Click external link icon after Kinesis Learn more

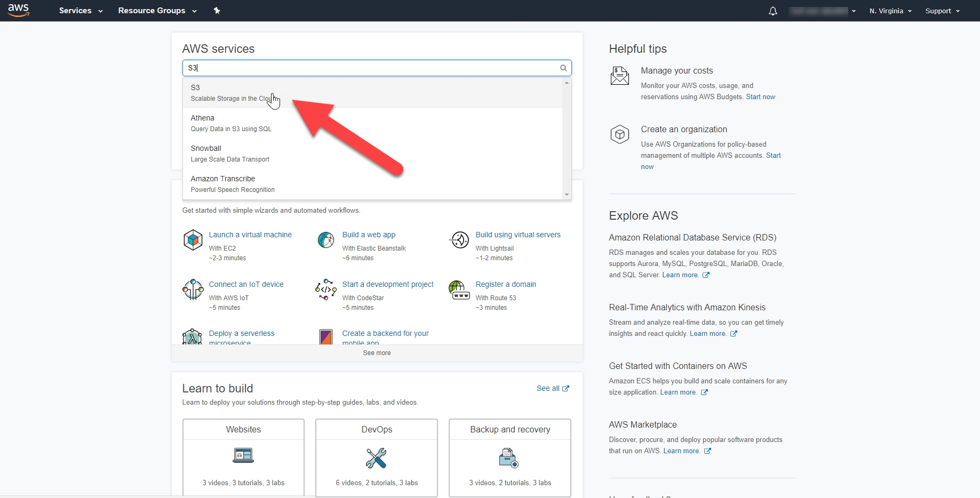(734, 334)
